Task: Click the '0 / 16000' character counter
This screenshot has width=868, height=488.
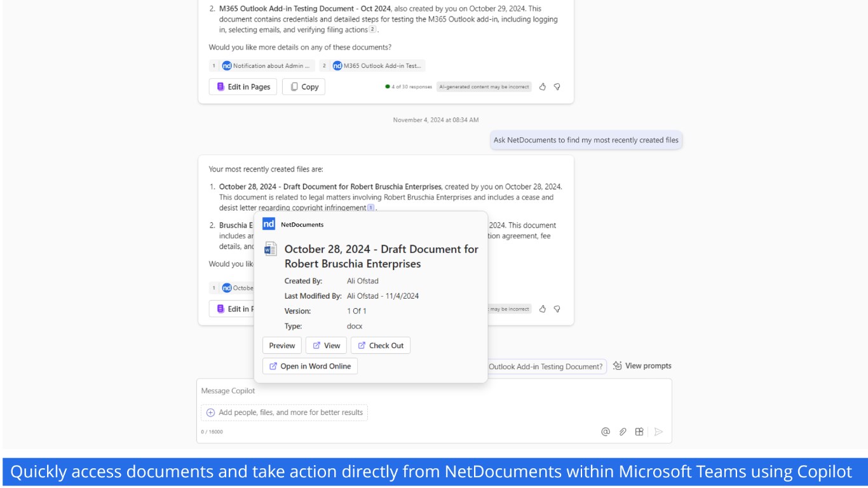Action: pyautogui.click(x=212, y=432)
